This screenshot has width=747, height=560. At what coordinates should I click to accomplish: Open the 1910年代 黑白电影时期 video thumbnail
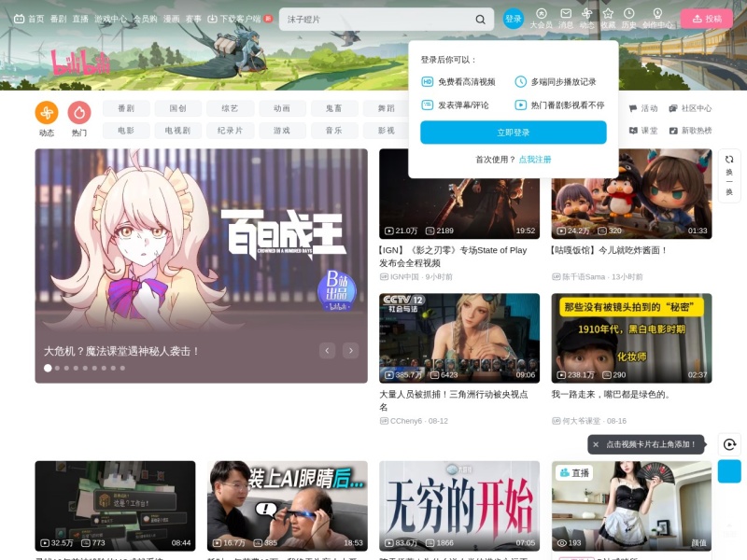point(632,338)
